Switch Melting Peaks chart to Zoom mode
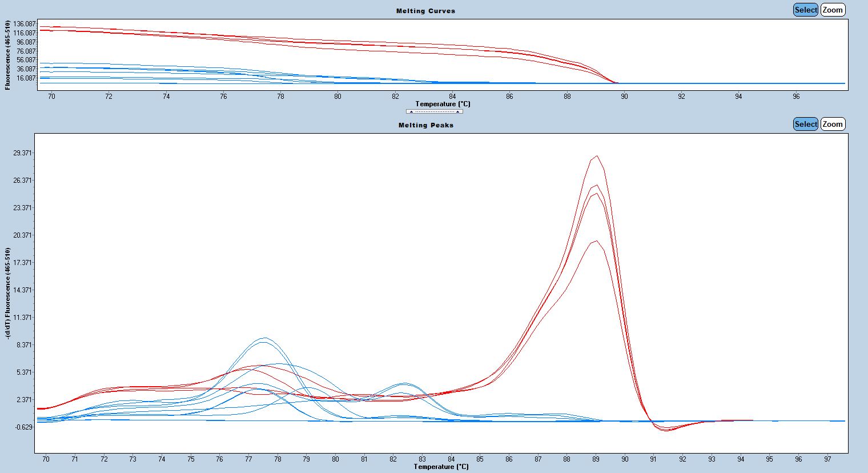 [x=833, y=124]
